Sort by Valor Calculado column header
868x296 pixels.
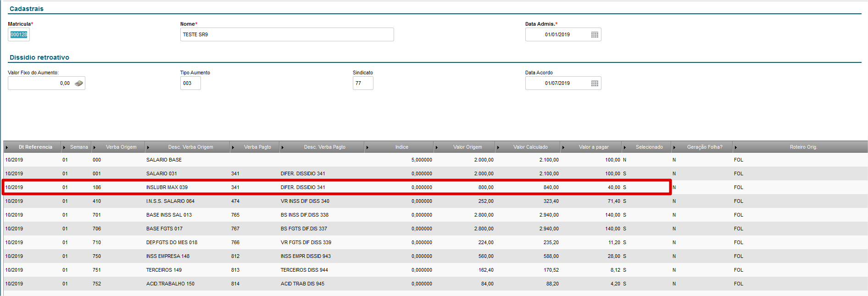coord(530,147)
